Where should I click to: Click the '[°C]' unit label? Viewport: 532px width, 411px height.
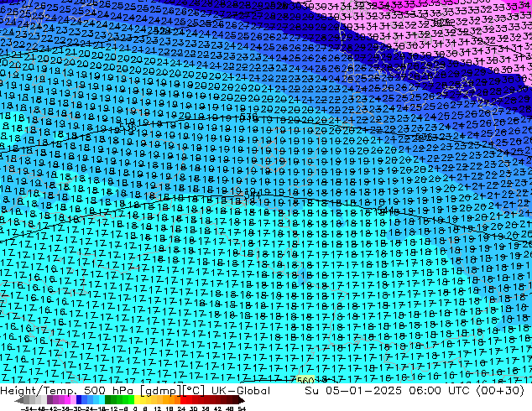point(193,390)
